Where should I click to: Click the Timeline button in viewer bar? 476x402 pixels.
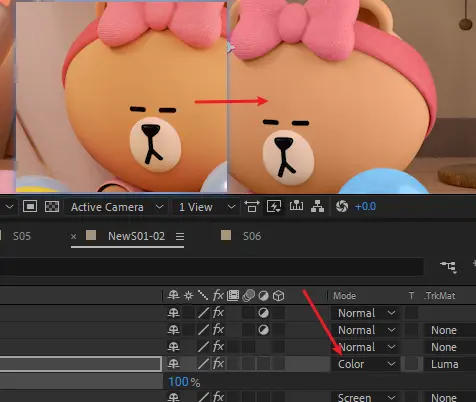point(296,207)
